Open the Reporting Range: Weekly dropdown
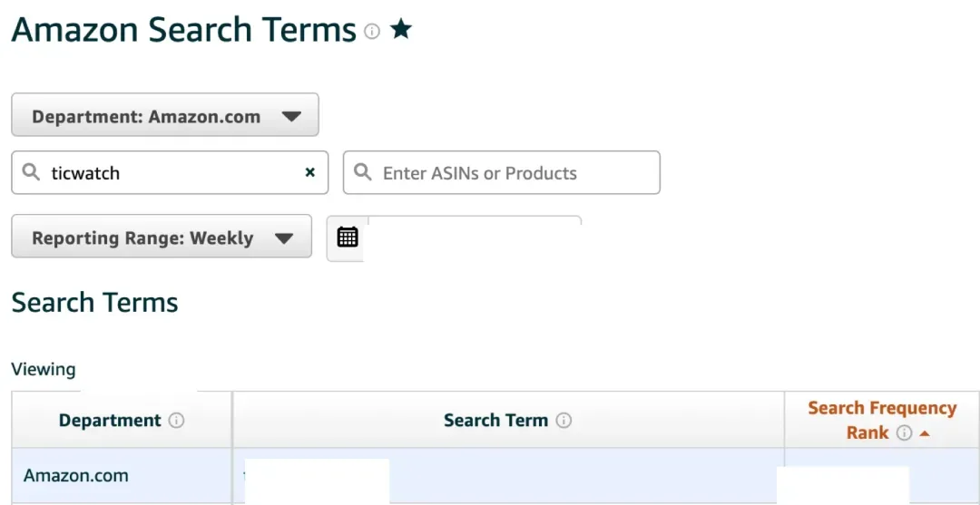 point(162,236)
